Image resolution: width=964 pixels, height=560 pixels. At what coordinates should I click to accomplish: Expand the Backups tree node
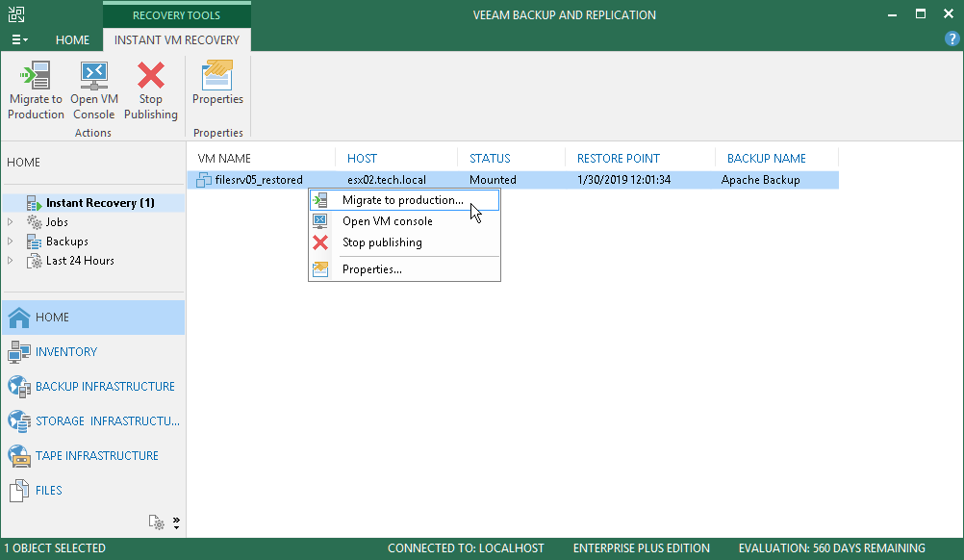10,241
